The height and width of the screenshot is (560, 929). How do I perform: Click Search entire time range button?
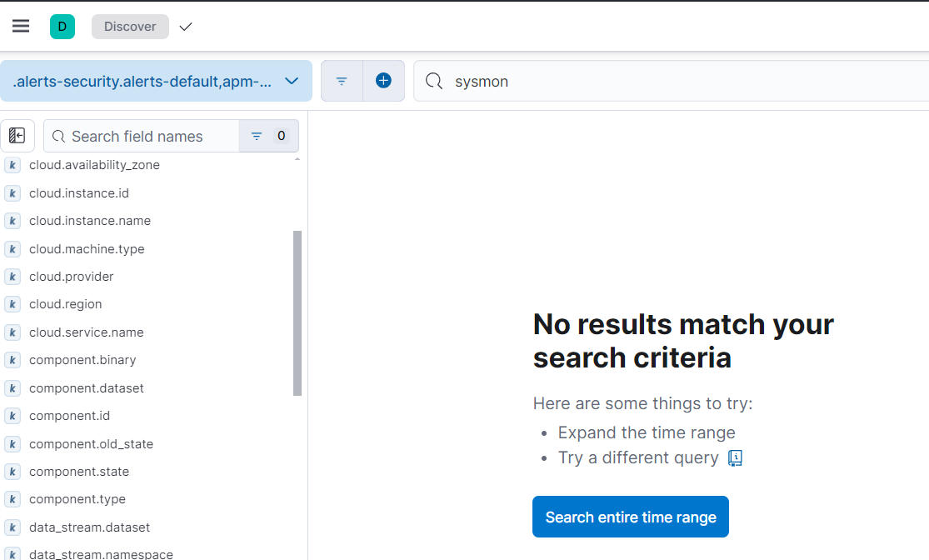pyautogui.click(x=631, y=517)
